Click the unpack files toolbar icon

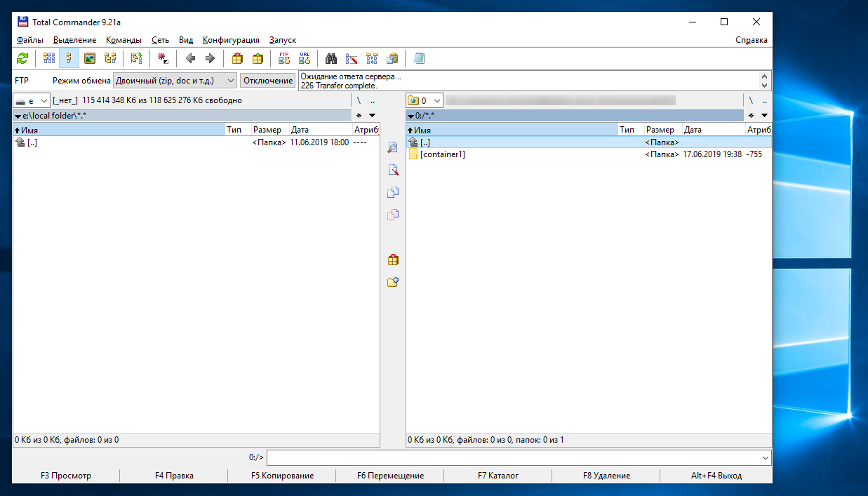(x=258, y=58)
